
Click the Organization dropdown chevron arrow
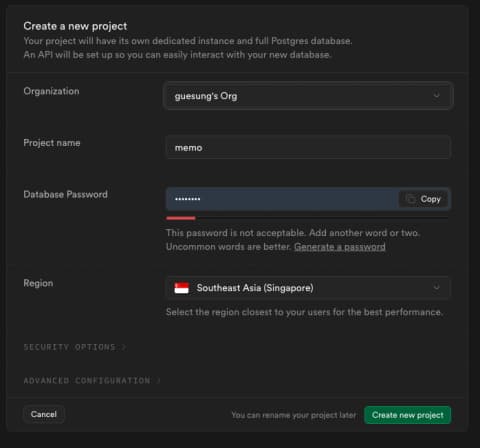click(436, 95)
